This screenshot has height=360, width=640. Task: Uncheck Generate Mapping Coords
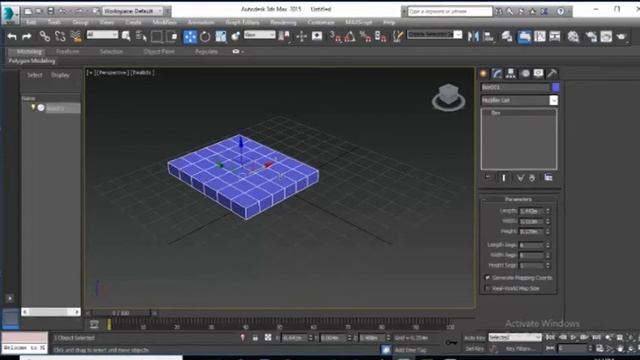coord(487,278)
